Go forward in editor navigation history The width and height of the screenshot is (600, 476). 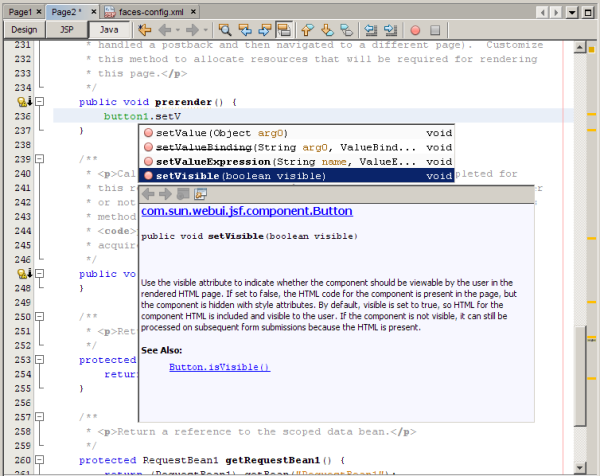tap(192, 30)
